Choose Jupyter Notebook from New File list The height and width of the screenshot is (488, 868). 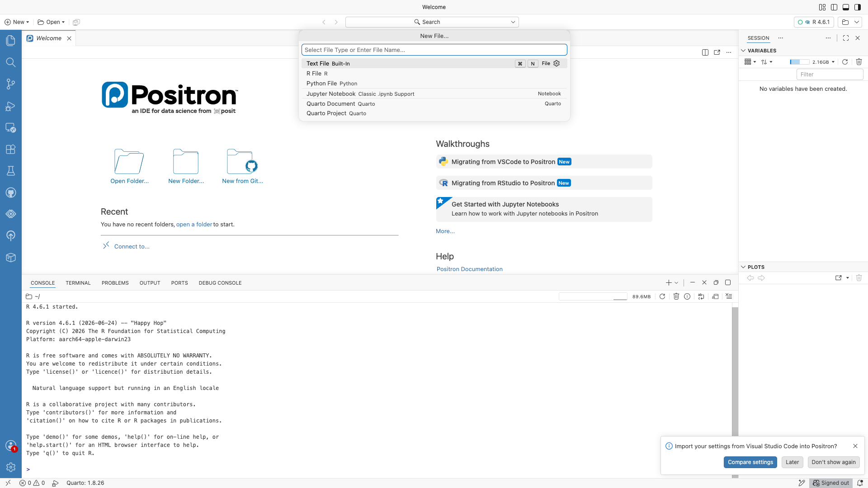tap(434, 94)
